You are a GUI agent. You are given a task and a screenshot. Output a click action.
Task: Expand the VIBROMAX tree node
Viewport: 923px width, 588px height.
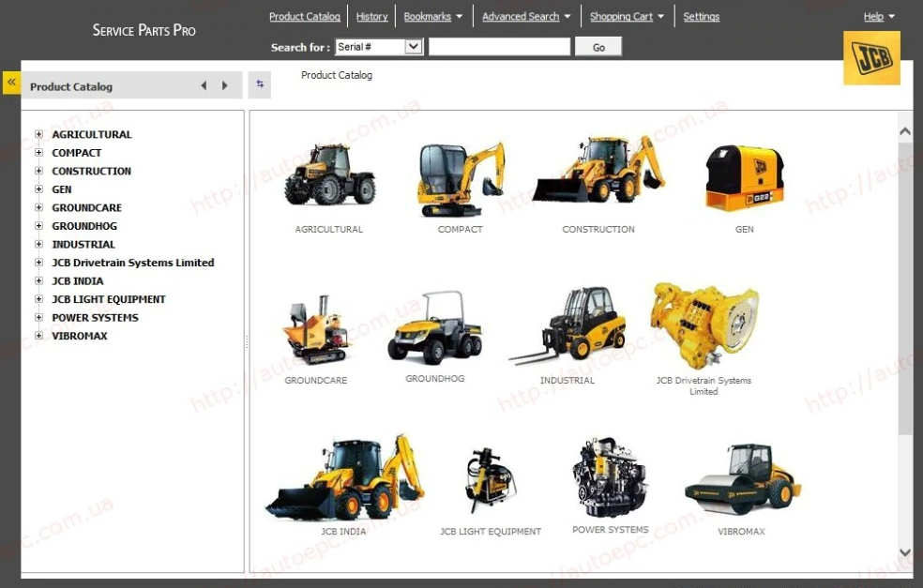(x=38, y=336)
